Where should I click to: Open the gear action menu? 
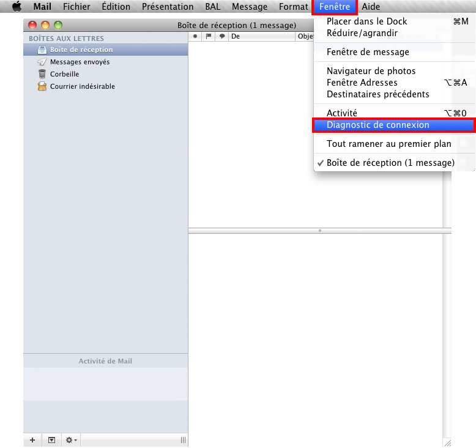(x=71, y=440)
